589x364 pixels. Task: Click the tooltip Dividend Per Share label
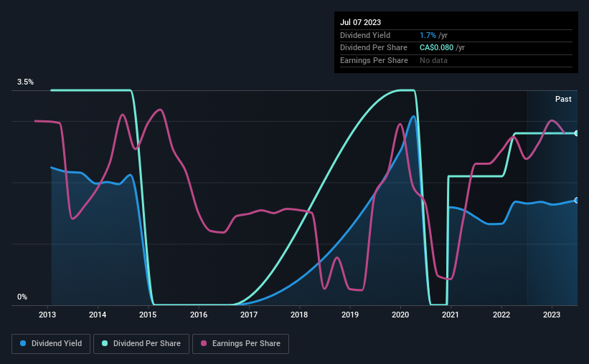[373, 48]
